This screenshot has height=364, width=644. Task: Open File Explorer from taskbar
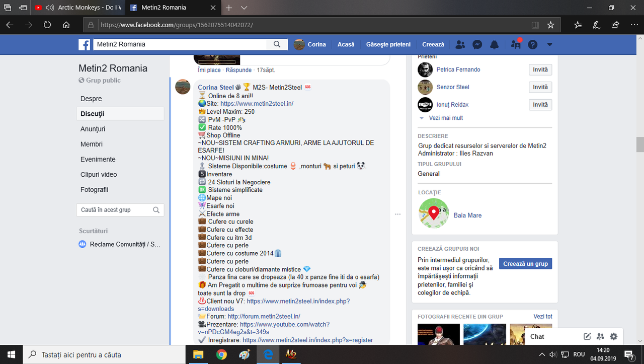pos(198,354)
